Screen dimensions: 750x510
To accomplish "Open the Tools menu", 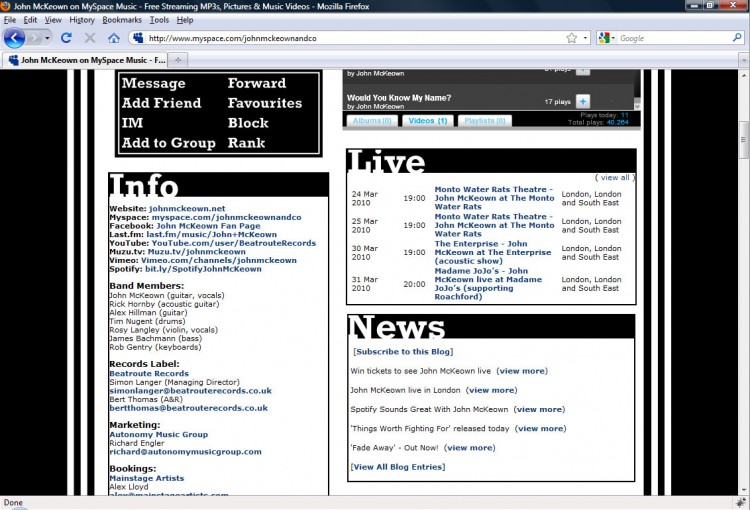I will point(159,20).
